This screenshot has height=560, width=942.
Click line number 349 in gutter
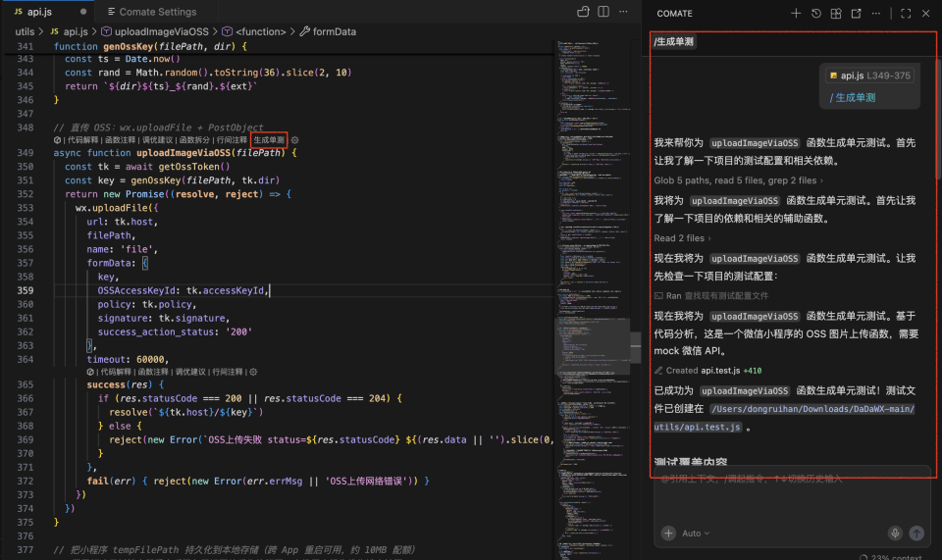coord(26,152)
